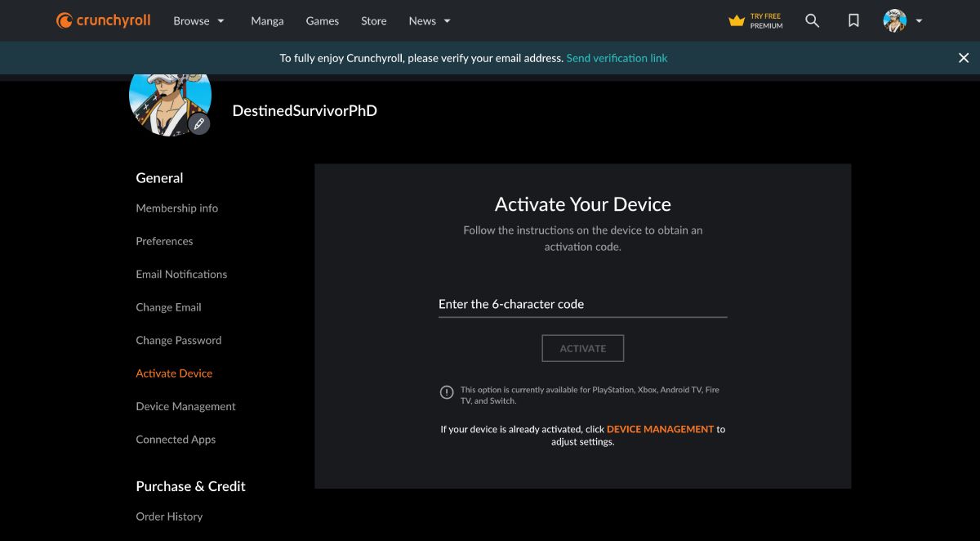Click the DestinedSurvivorPhD username
Image resolution: width=980 pixels, height=541 pixels.
305,110
